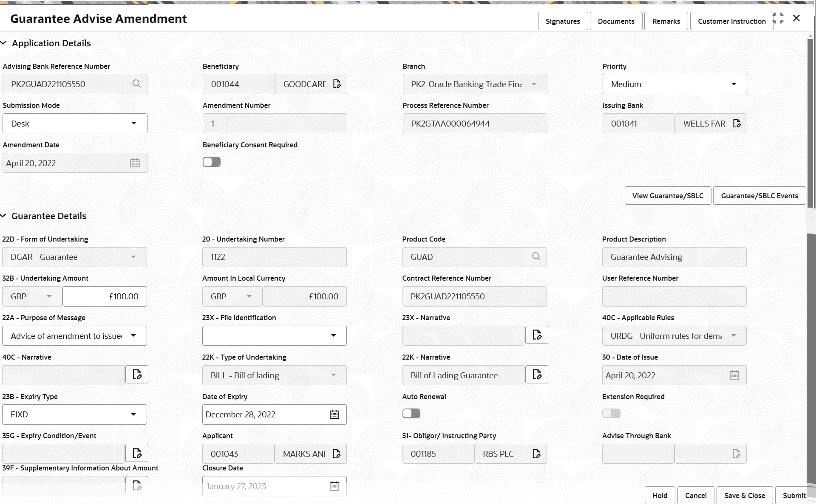Open the Remarks tab button
The width and height of the screenshot is (816, 504).
click(x=666, y=21)
